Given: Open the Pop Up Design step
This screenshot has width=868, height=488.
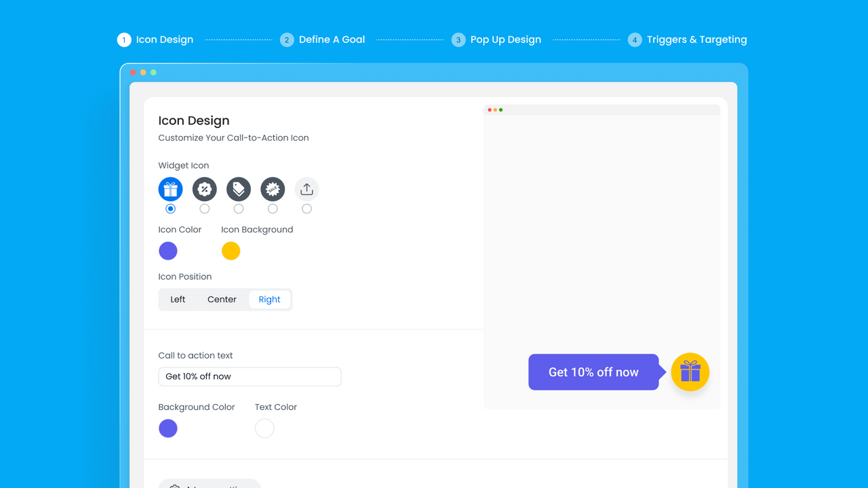Looking at the screenshot, I should (496, 39).
